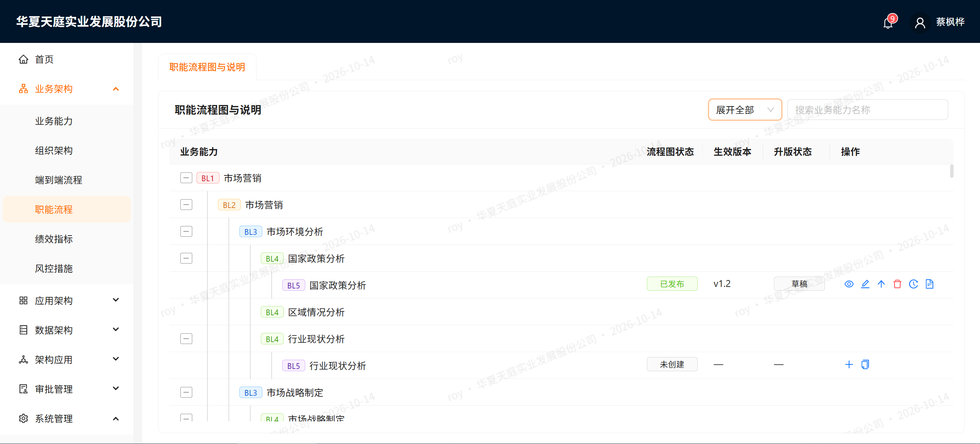Edit the BL5 国家政策分析 flowchart with pencil icon
The width and height of the screenshot is (980, 444).
(865, 284)
